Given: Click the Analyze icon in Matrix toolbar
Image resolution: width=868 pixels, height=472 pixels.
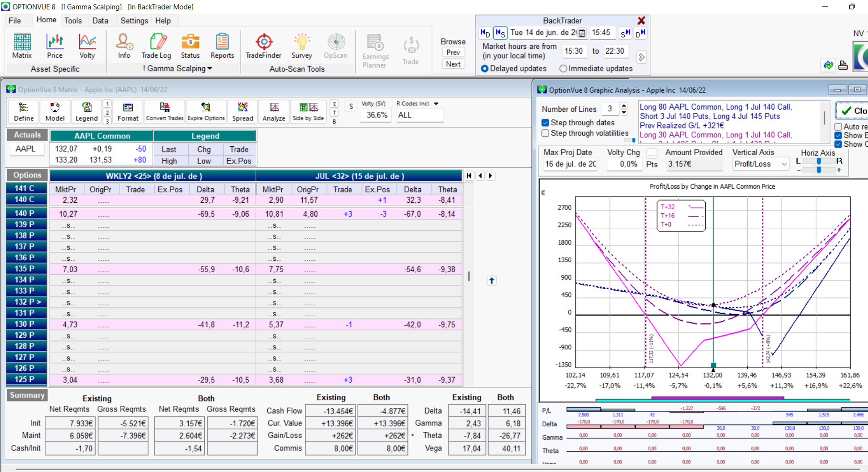Looking at the screenshot, I should click(x=274, y=112).
